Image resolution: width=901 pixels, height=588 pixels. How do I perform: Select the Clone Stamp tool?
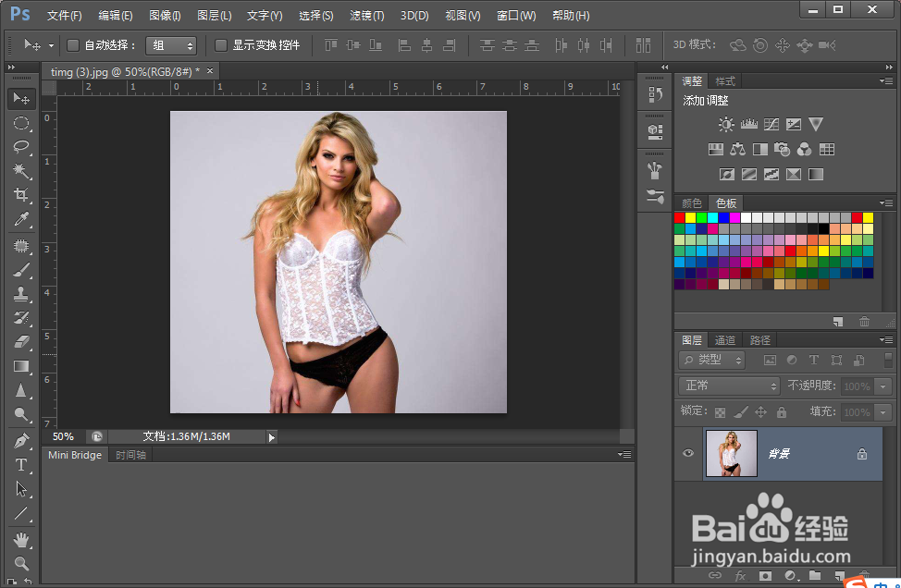click(21, 294)
